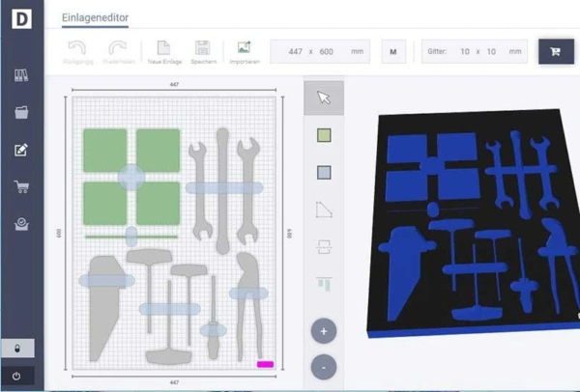
Task: Click the M size button
Action: tap(393, 52)
